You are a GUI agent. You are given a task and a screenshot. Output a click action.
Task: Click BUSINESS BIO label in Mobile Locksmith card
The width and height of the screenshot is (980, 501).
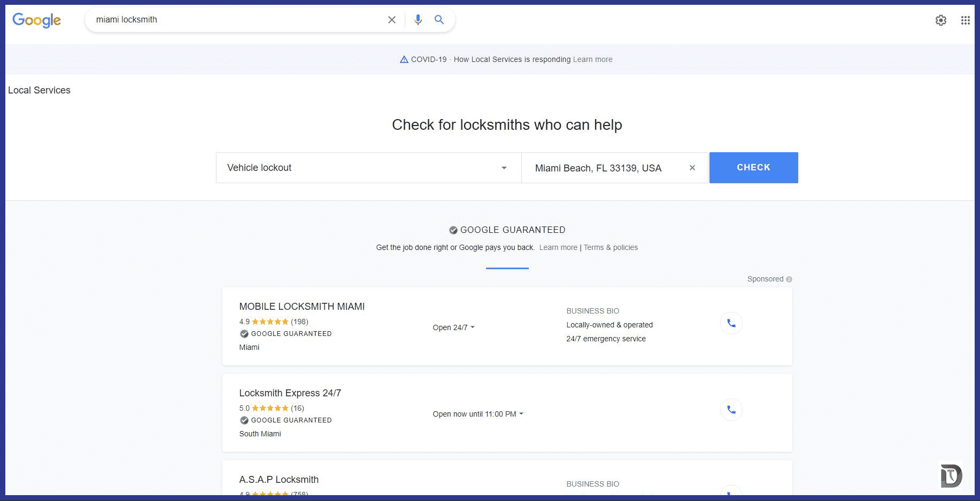[592, 311]
